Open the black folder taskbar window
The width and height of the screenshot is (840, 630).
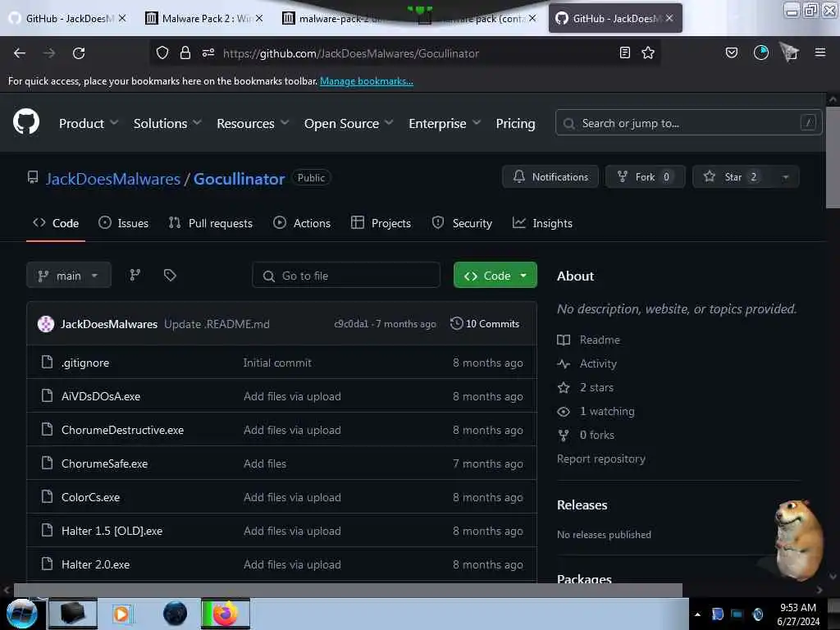73,614
